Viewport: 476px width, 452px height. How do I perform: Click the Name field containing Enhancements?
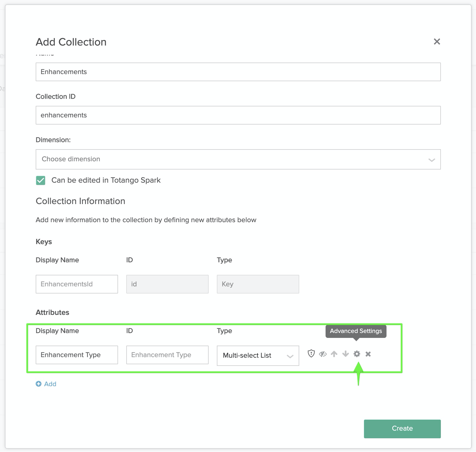click(238, 72)
